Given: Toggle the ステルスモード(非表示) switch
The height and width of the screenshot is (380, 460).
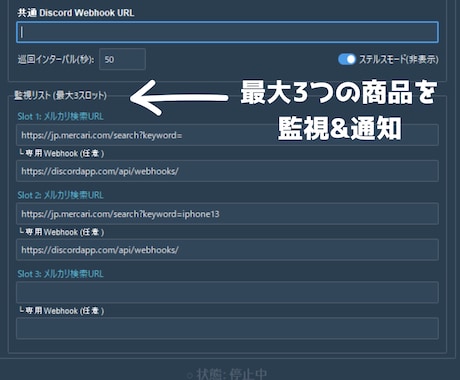Looking at the screenshot, I should [347, 59].
